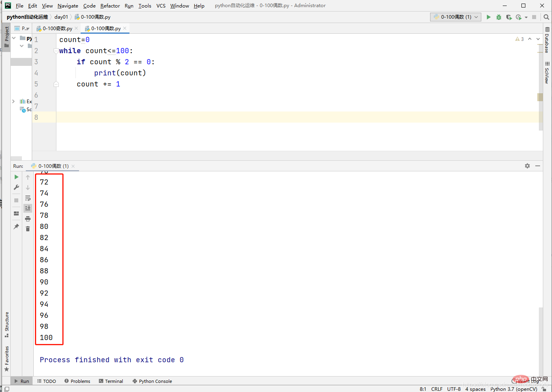
Task: Run the script from the top toolbar
Action: point(488,17)
